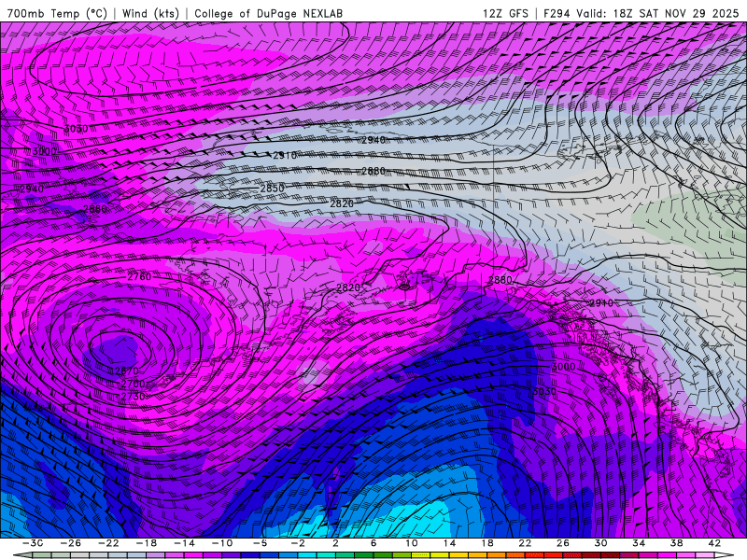The height and width of the screenshot is (560, 747).
Task: Click the -26 temperature scale label
Action: 71,543
